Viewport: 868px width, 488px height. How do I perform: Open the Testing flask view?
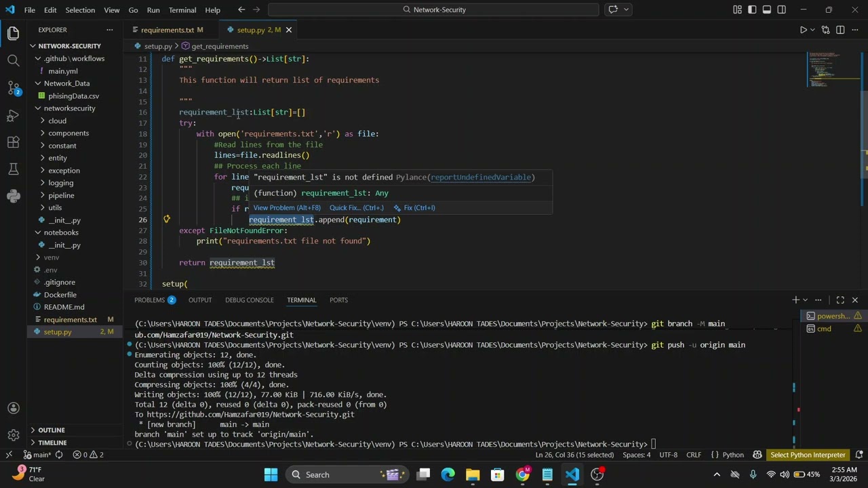coord(13,169)
